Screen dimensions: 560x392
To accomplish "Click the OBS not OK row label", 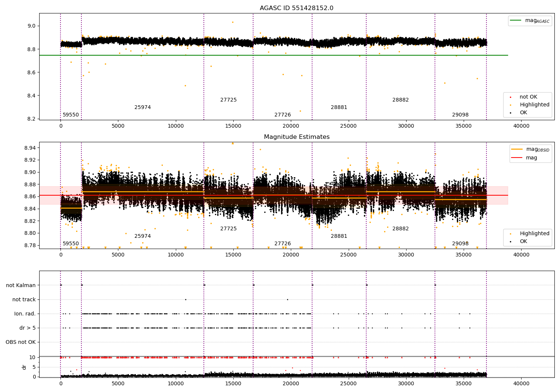I will coord(21,342).
